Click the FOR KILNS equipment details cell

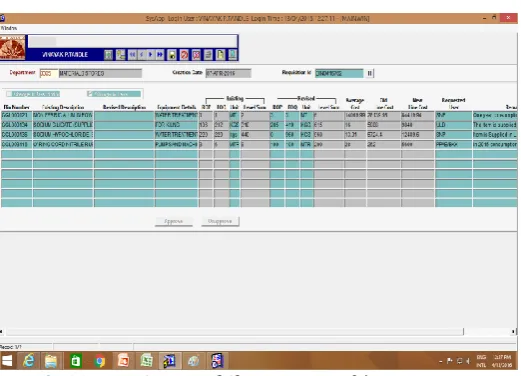[x=177, y=125]
